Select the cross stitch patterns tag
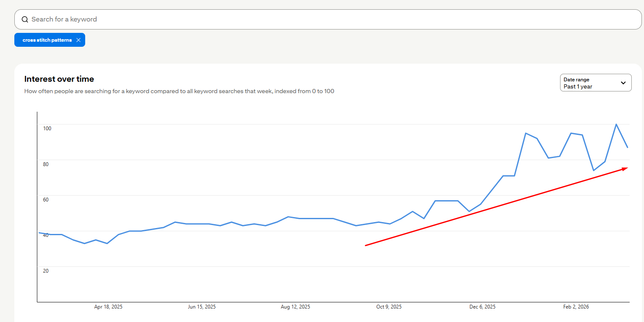 tap(47, 40)
